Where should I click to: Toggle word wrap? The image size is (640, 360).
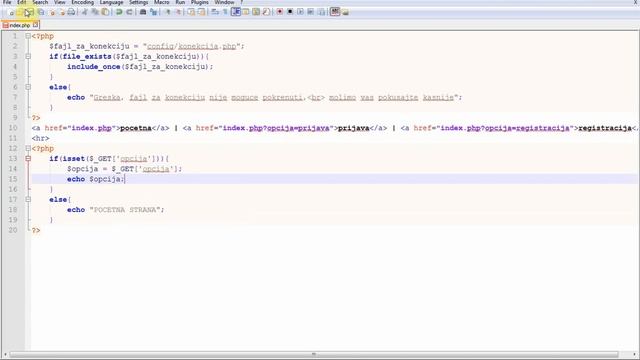pyautogui.click(x=215, y=12)
